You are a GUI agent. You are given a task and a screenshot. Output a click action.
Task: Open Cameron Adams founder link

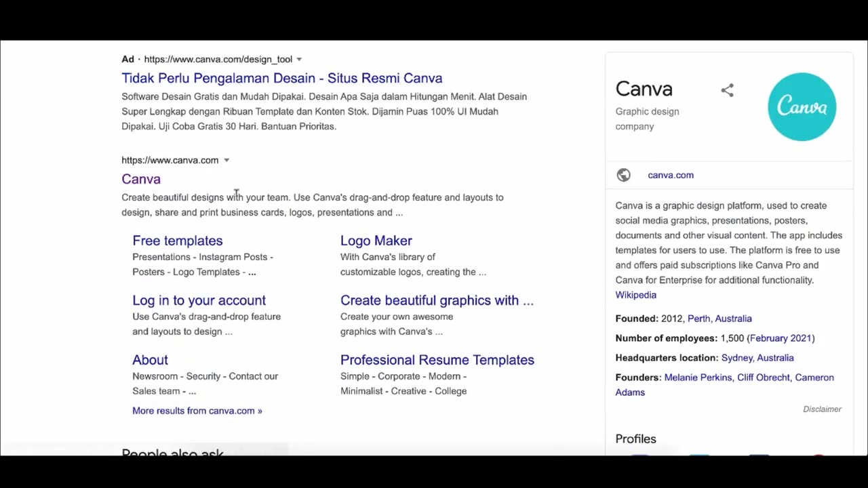725,385
